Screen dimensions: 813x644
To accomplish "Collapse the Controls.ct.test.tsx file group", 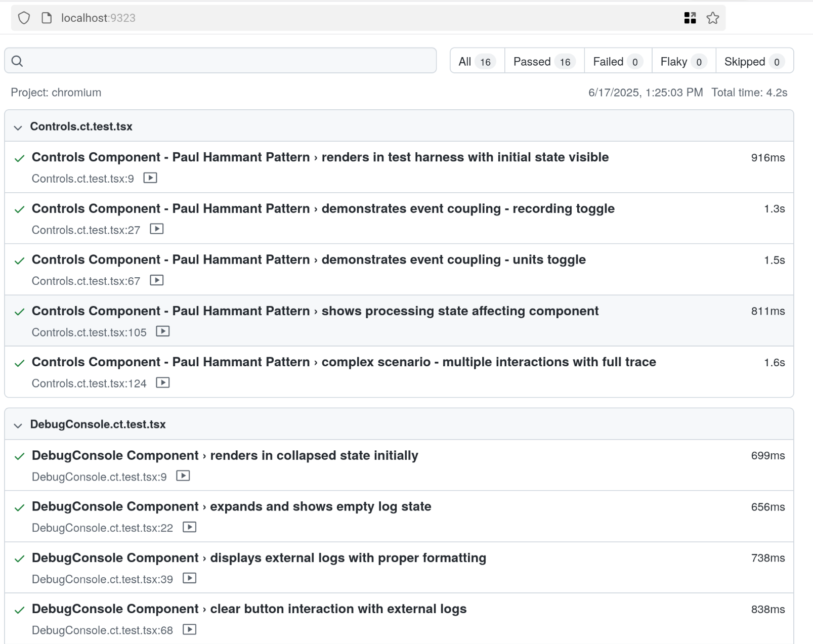I will pos(18,127).
